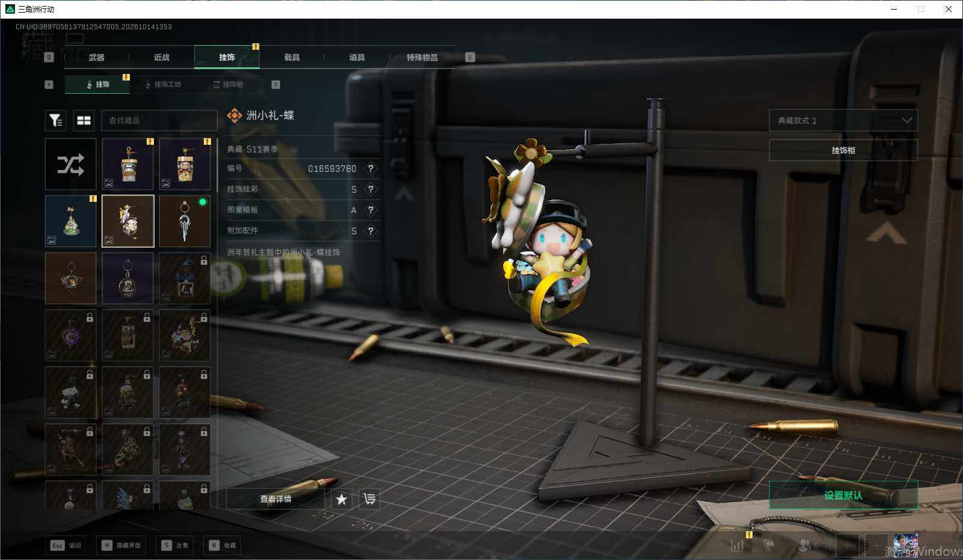Viewport: 963px width, 560px height.
Task: Select the random shuffle charm tile
Action: (x=70, y=164)
